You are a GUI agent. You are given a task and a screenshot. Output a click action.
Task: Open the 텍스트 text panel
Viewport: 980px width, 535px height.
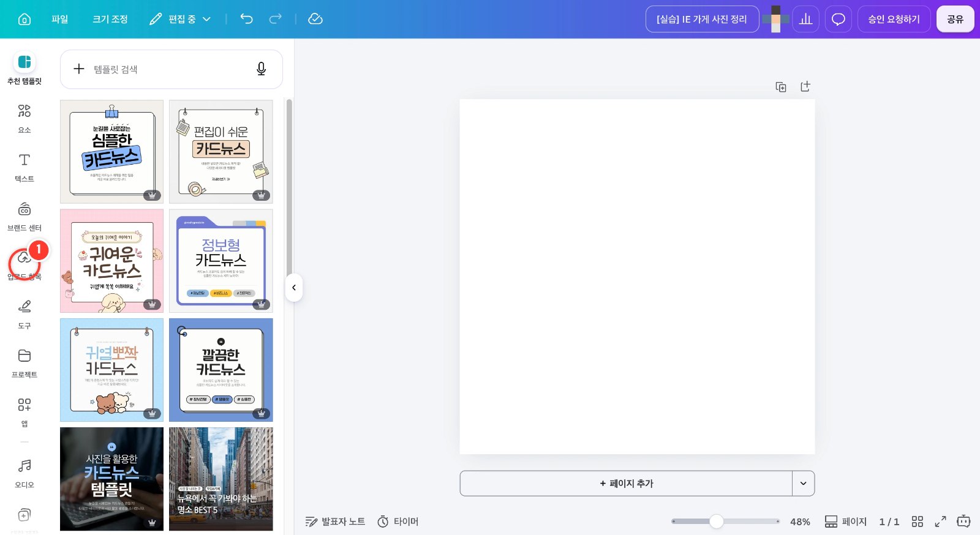pyautogui.click(x=24, y=167)
